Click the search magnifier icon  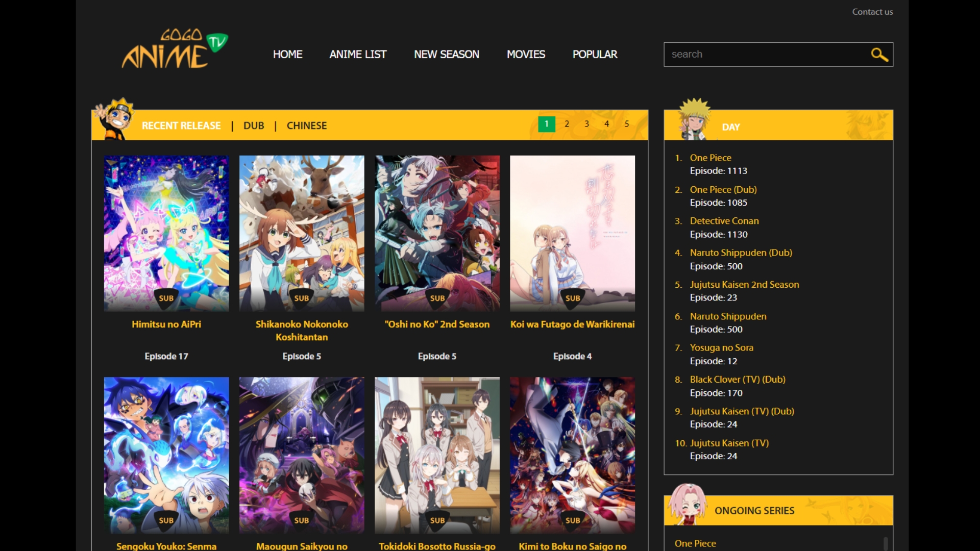coord(879,54)
